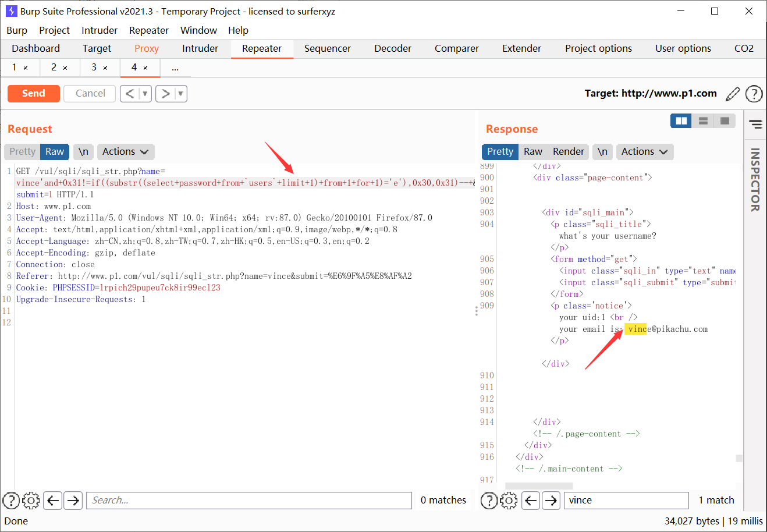The height and width of the screenshot is (532, 767).
Task: Switch response to Raw view
Action: 533,152
